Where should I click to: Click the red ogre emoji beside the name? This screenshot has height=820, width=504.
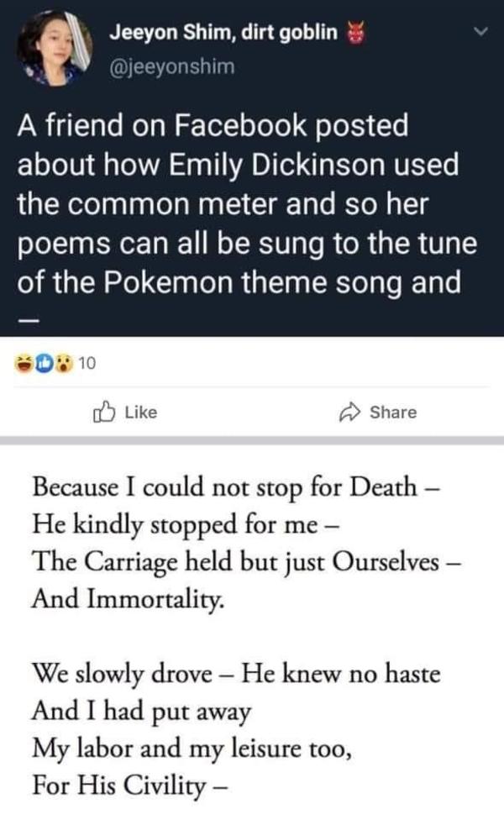click(356, 34)
